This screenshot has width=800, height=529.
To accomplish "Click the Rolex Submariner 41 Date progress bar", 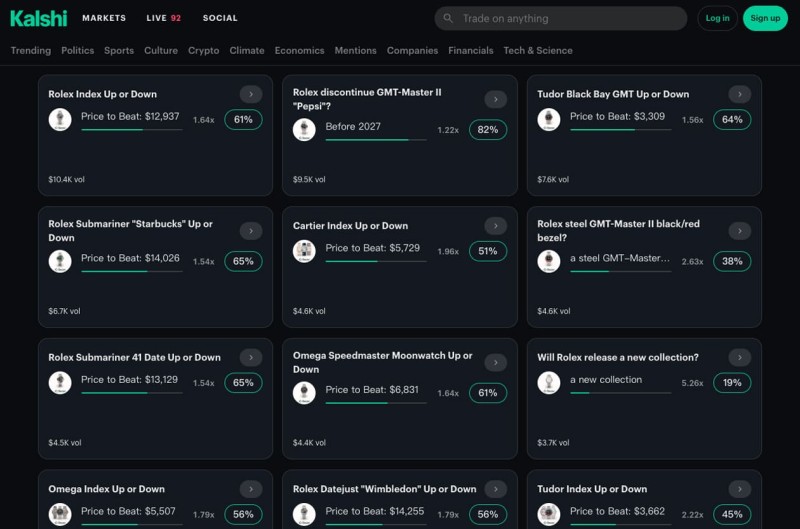I will click(x=131, y=393).
